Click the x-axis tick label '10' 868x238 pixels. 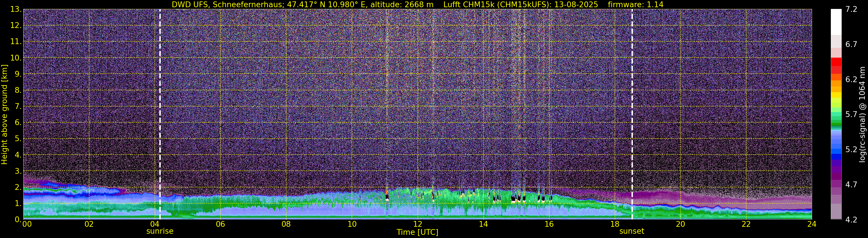click(x=352, y=224)
